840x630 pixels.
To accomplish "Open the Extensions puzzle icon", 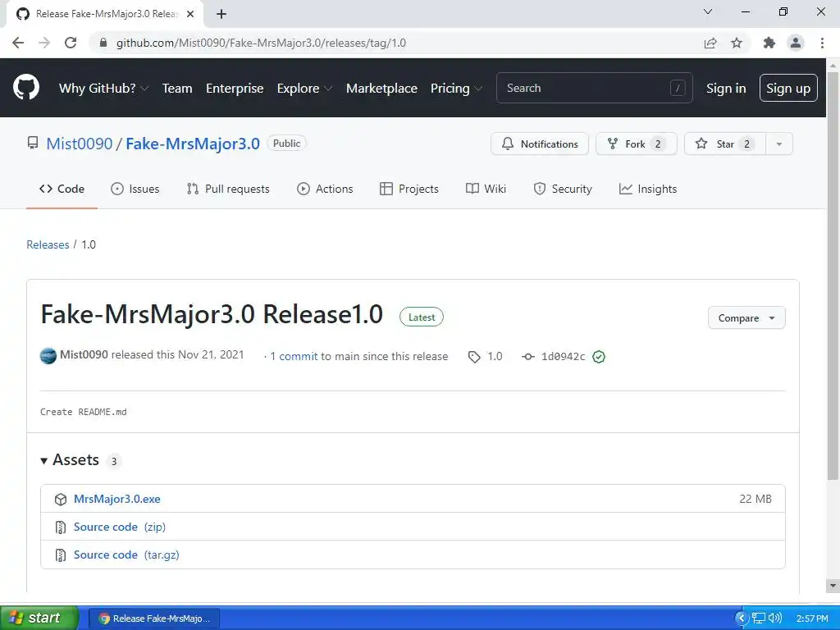I will (x=769, y=43).
